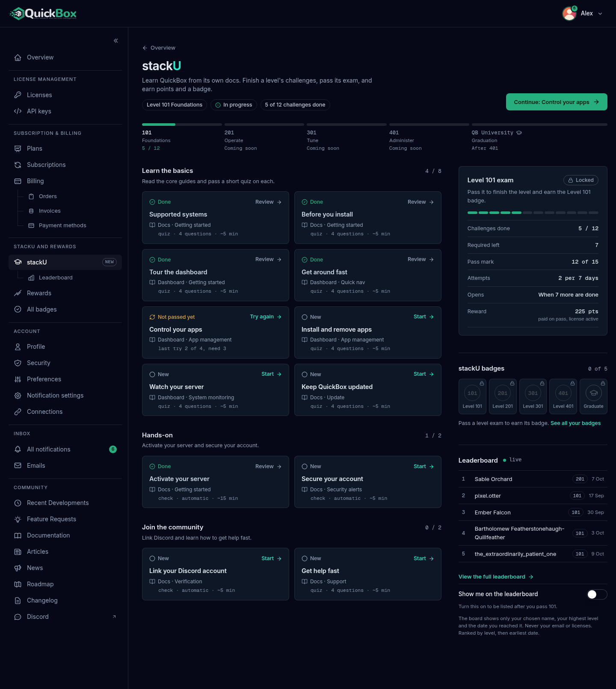Open Alex's user avatar

569,14
